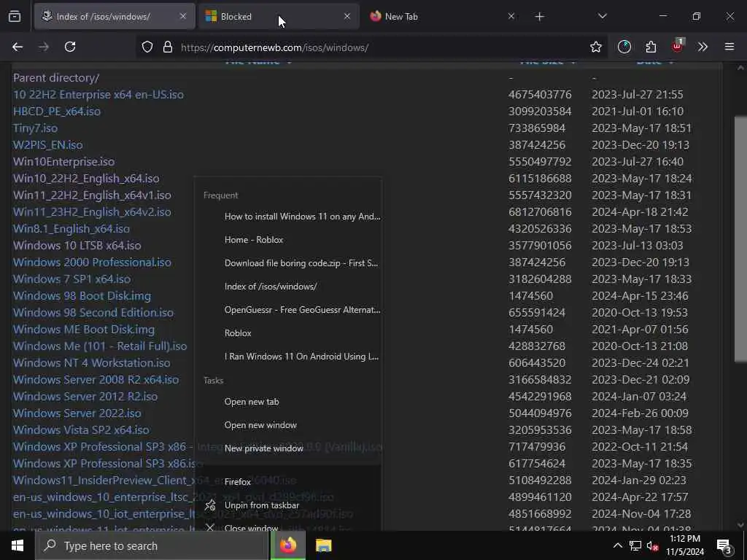Show site info via the padlock icon

168,47
